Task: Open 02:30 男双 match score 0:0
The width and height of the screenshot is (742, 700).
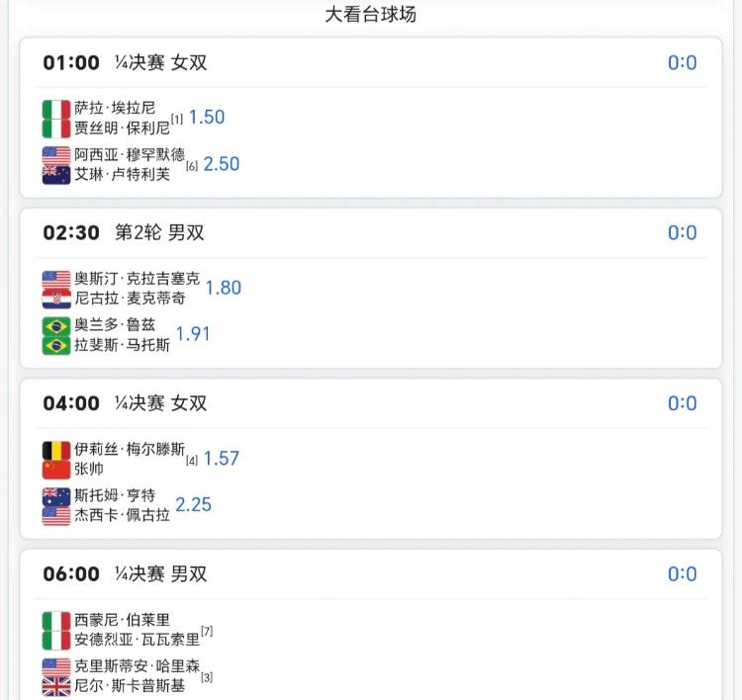Action: coord(682,233)
